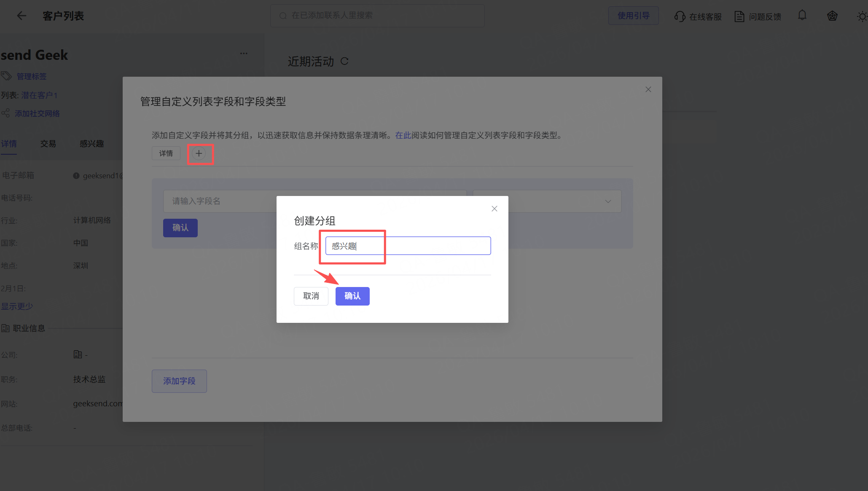Click the refresh icon next to 近期活动
Viewport: 868px width, 491px height.
click(x=344, y=62)
